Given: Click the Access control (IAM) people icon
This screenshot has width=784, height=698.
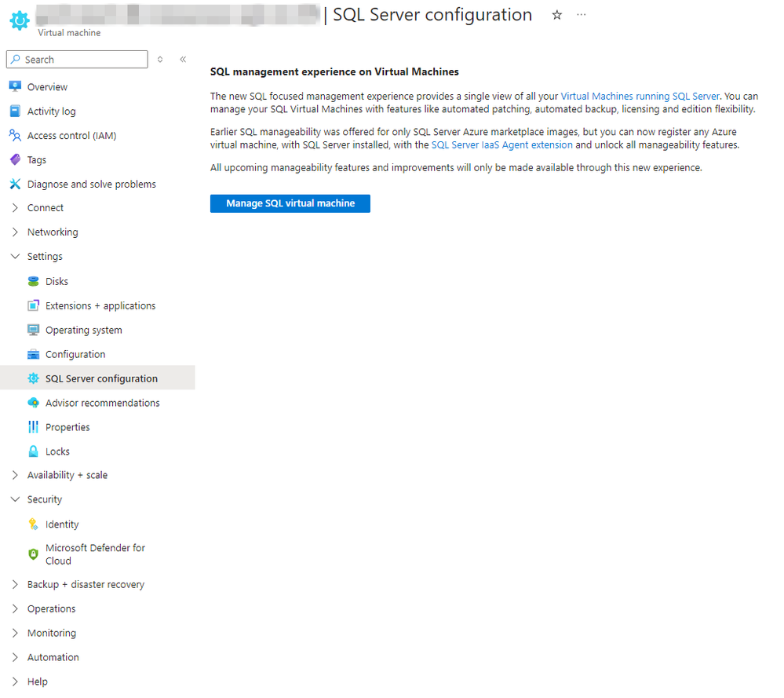Looking at the screenshot, I should [15, 135].
